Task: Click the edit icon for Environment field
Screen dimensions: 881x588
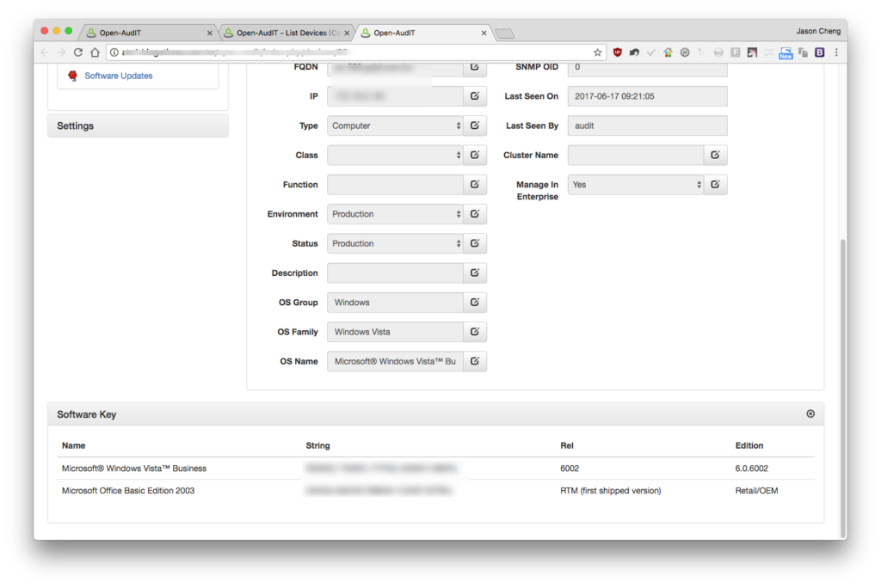Action: pos(475,214)
